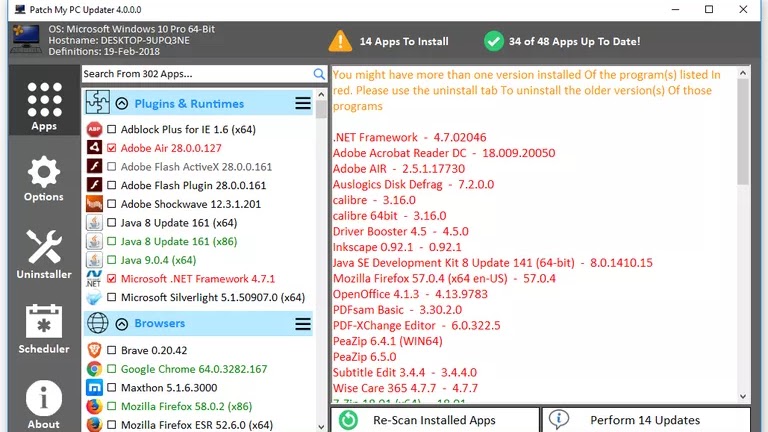The image size is (768, 432).
Task: Collapse the Plugins & Runtimes category
Action: (122, 103)
